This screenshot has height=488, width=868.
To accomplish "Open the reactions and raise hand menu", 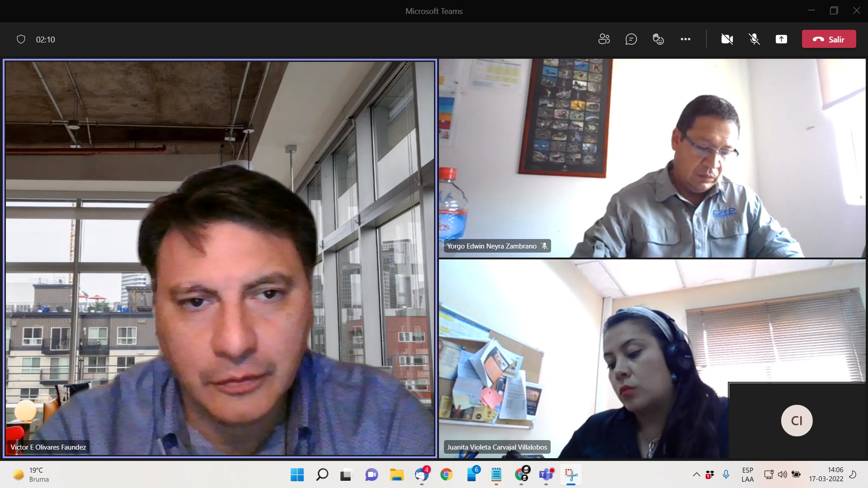I will (658, 39).
